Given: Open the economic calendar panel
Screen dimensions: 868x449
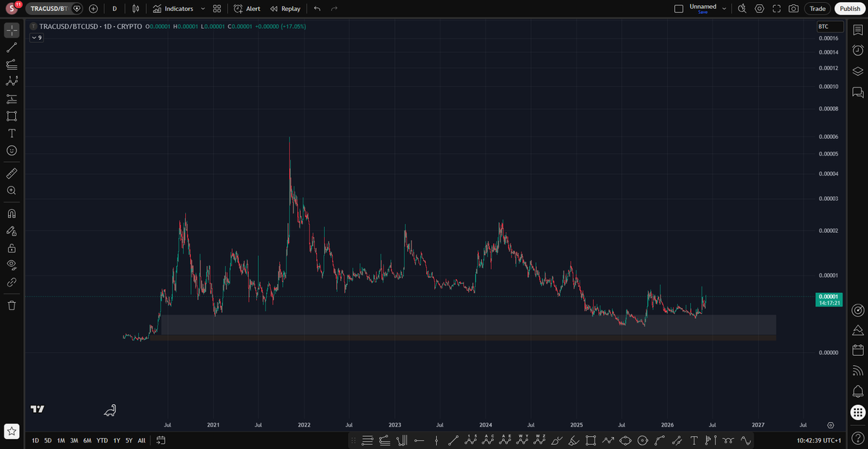Looking at the screenshot, I should pyautogui.click(x=858, y=350).
